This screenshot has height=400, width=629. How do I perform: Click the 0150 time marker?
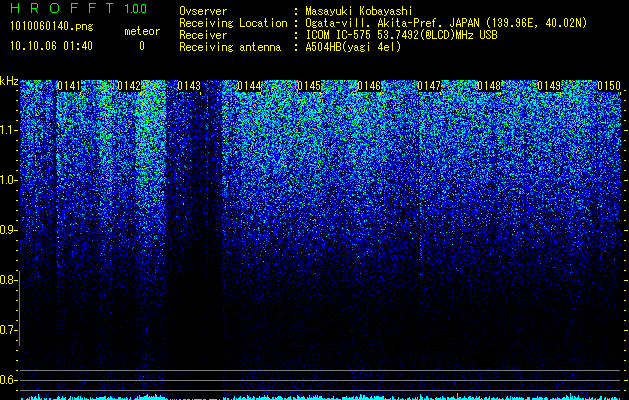[x=609, y=86]
